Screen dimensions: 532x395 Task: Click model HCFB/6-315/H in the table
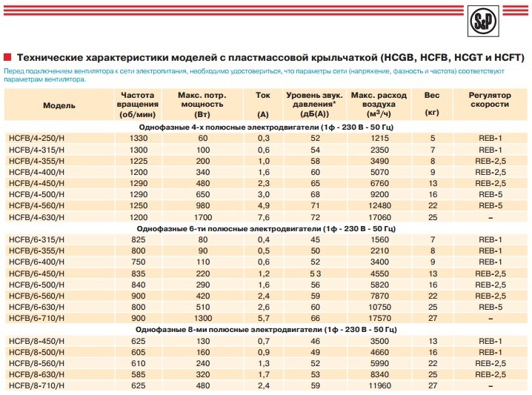pyautogui.click(x=36, y=239)
